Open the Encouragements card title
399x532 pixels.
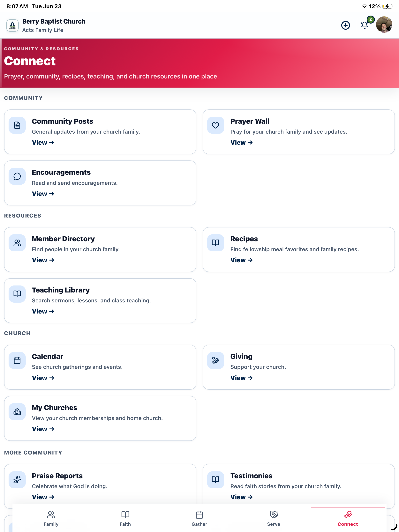pyautogui.click(x=61, y=172)
